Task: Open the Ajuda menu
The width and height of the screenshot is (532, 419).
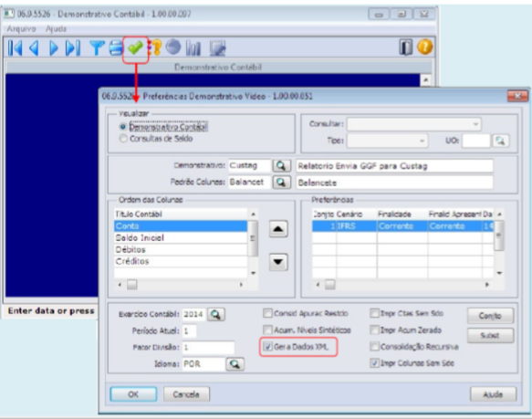Action: click(x=56, y=29)
